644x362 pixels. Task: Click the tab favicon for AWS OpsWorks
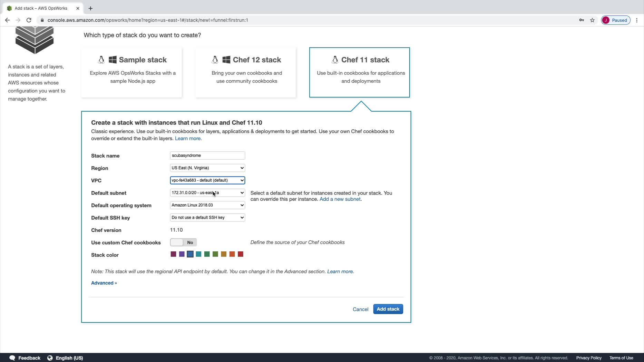9,8
